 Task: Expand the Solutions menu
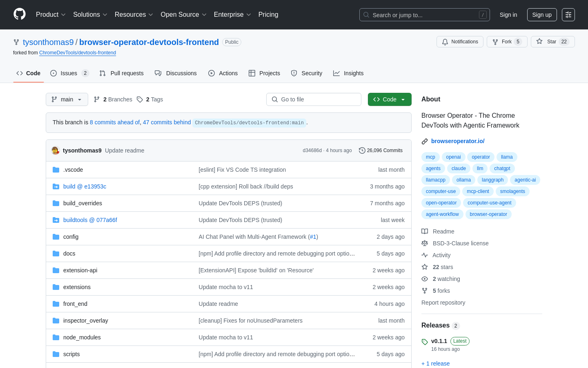(90, 15)
